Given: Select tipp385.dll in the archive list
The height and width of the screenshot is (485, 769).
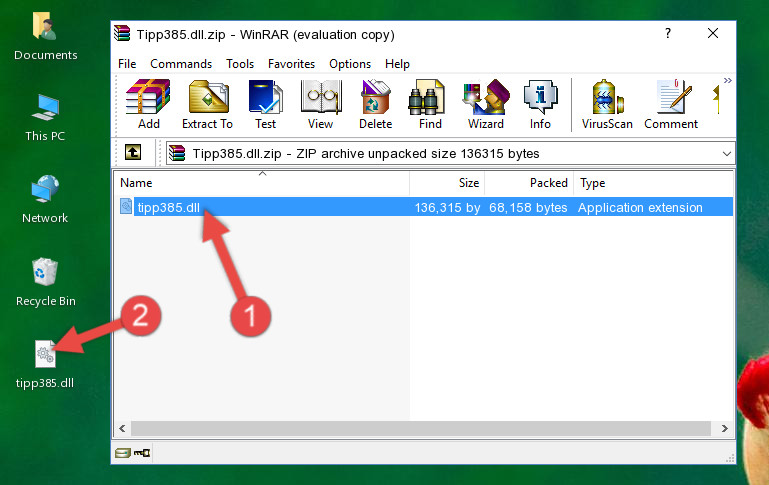Looking at the screenshot, I should pyautogui.click(x=168, y=207).
